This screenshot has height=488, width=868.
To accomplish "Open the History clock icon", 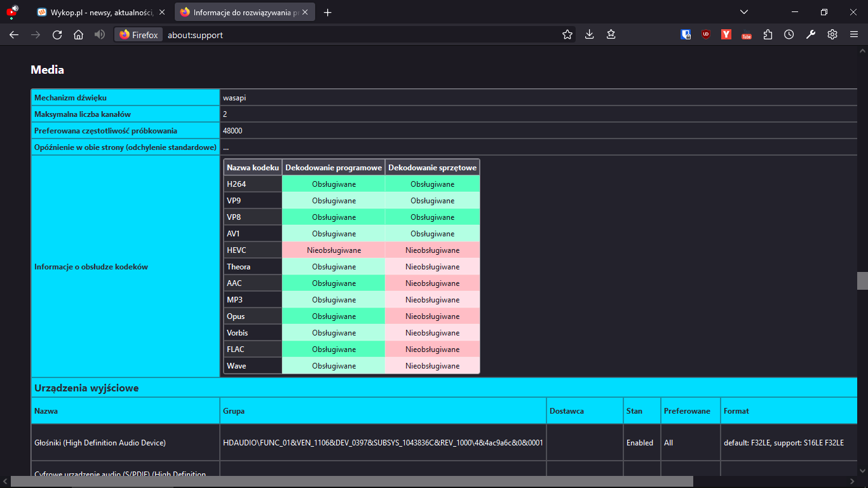I will pyautogui.click(x=789, y=35).
